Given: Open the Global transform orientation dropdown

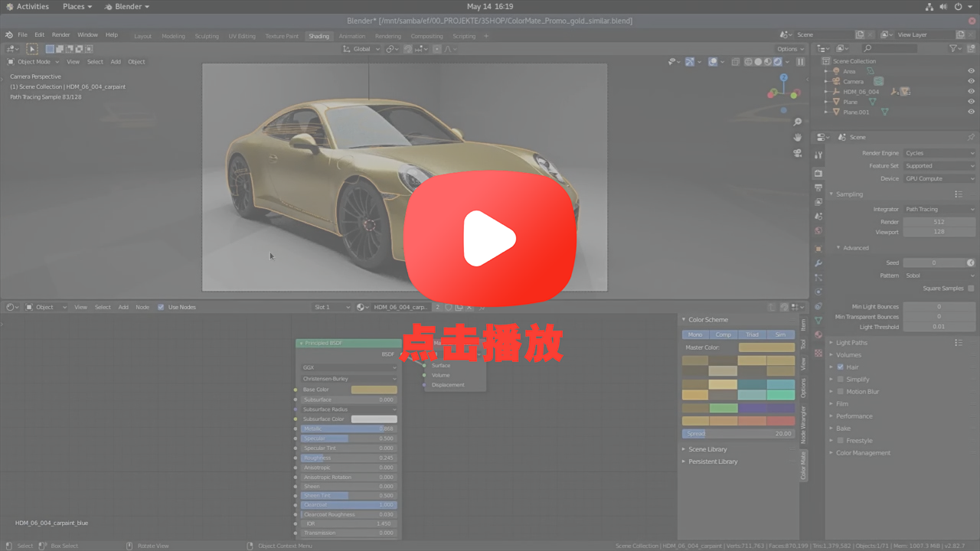Looking at the screenshot, I should click(361, 49).
